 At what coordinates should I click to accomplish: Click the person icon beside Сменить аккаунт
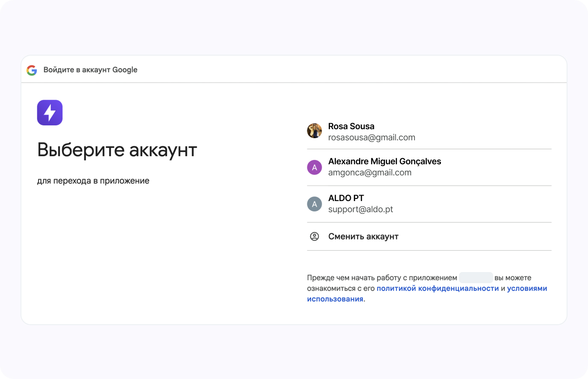click(x=315, y=237)
